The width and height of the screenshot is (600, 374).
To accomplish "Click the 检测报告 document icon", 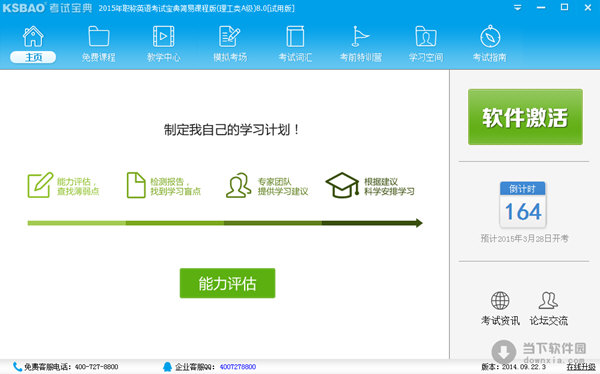I will (x=136, y=185).
